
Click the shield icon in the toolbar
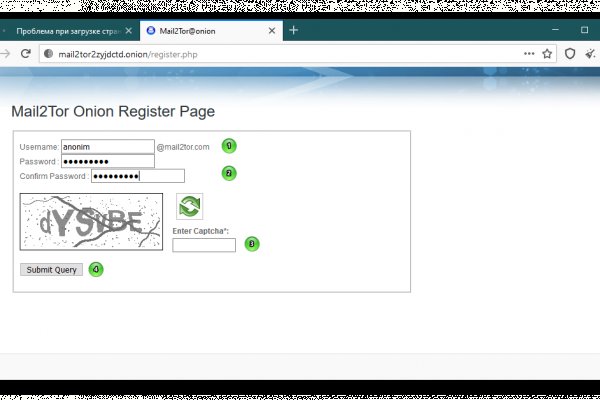(570, 54)
